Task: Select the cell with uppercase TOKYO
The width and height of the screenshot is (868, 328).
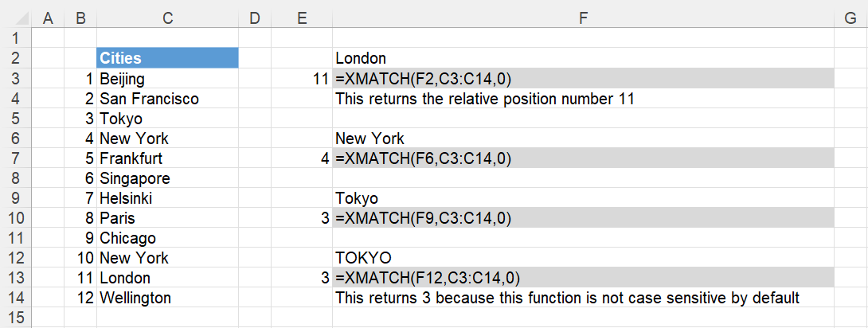Action: [x=583, y=258]
